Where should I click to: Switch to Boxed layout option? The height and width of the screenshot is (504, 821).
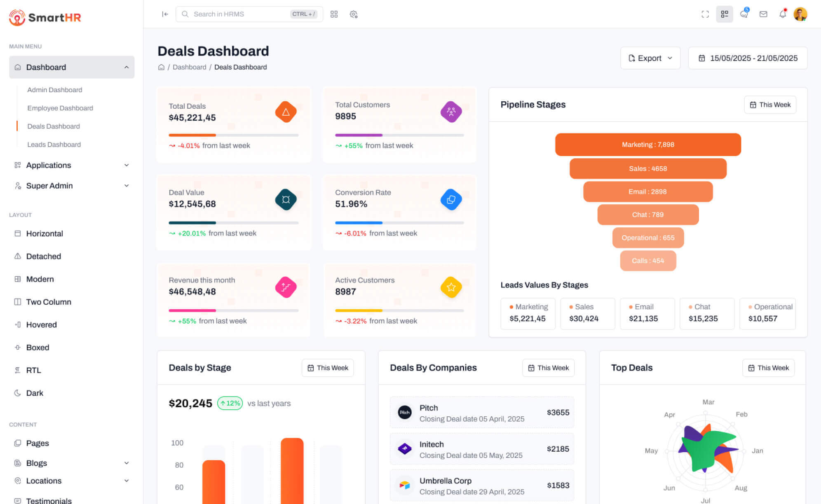click(38, 347)
